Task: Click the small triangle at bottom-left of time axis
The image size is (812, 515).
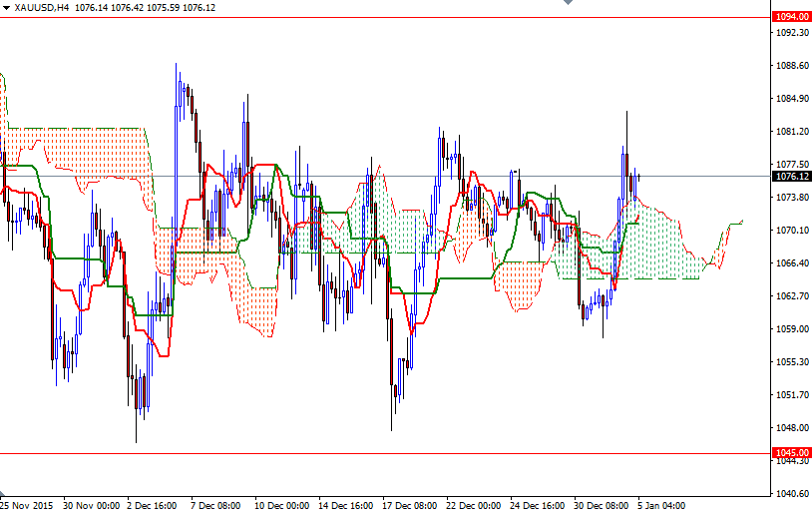Action: (3, 494)
